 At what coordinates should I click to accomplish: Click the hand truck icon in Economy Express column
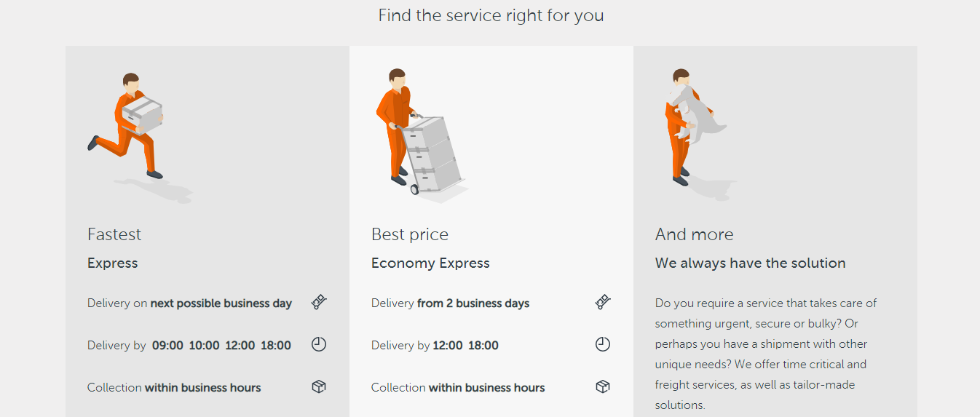[602, 302]
